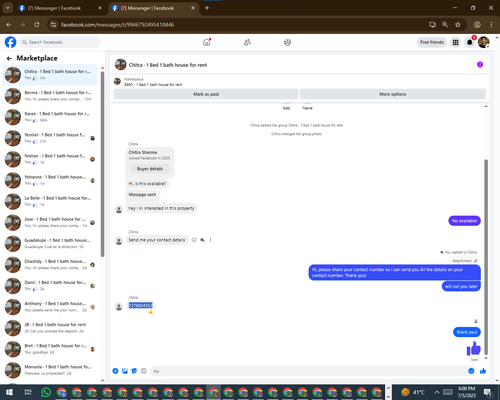Click the $800 Marketplace listing link
Viewport: 500px width, 400px height.
[153, 85]
